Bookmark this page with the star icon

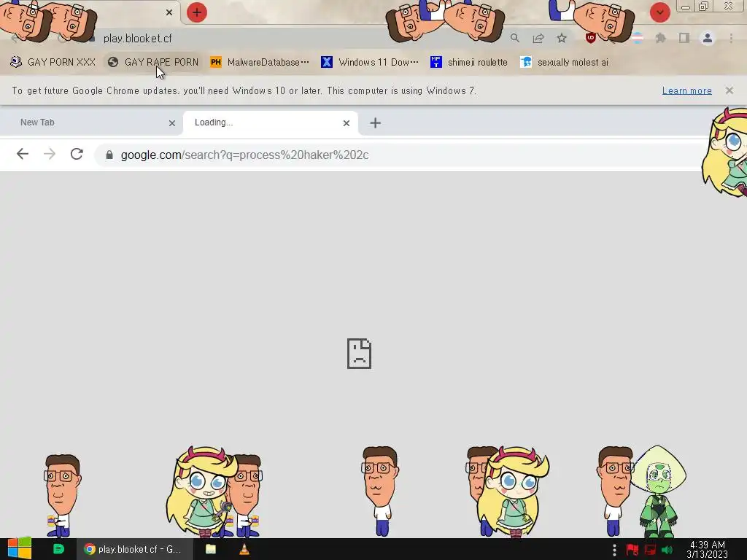point(562,38)
